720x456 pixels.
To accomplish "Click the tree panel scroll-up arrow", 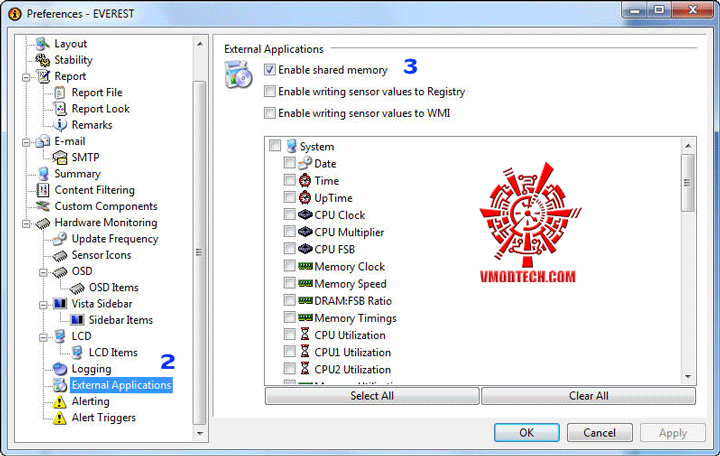I will point(199,44).
